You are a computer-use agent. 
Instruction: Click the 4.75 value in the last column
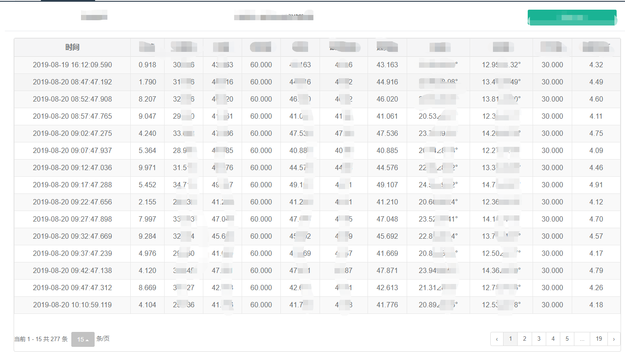[x=596, y=133]
